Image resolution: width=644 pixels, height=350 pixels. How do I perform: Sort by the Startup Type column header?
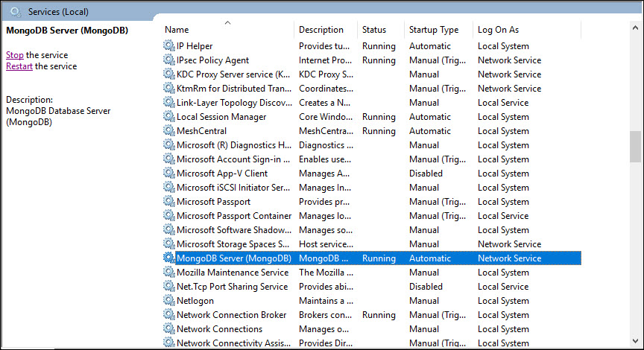point(434,30)
